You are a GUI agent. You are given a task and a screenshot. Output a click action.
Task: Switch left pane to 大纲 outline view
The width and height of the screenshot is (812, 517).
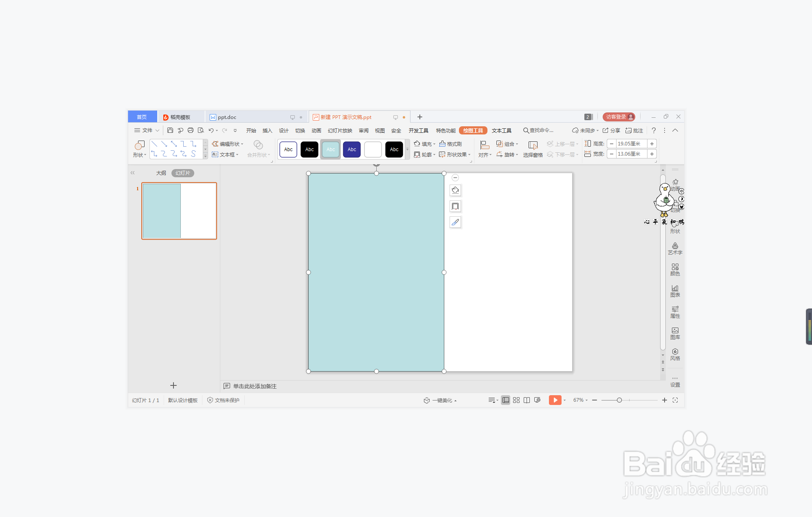click(161, 173)
